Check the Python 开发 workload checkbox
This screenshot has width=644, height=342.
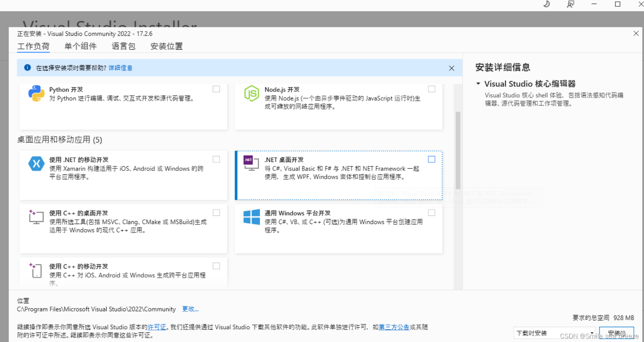[216, 89]
